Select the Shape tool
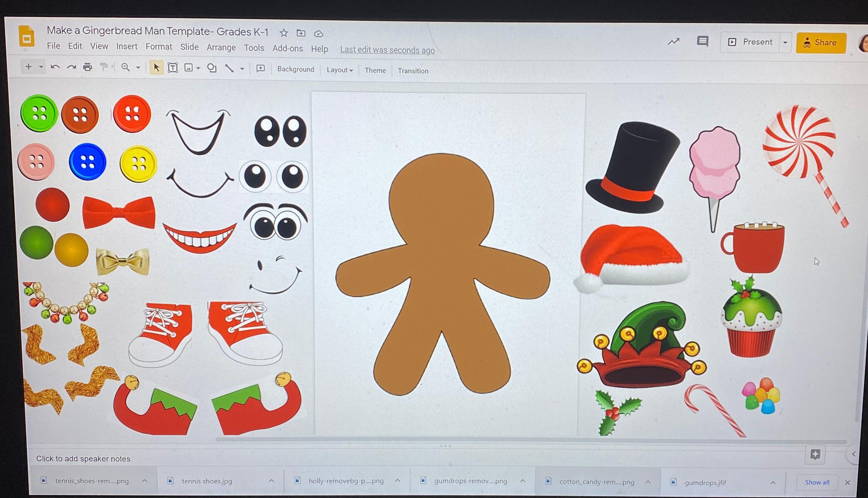 [212, 68]
